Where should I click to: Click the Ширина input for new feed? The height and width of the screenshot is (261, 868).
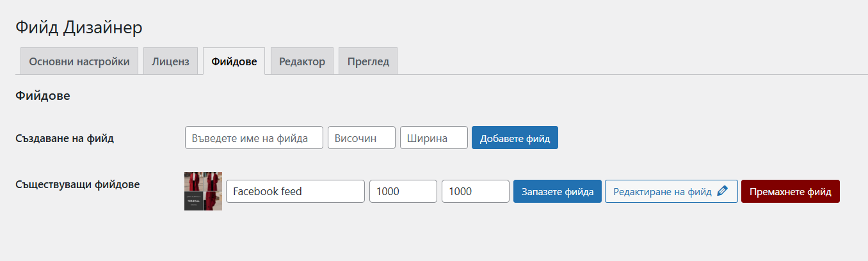point(433,138)
